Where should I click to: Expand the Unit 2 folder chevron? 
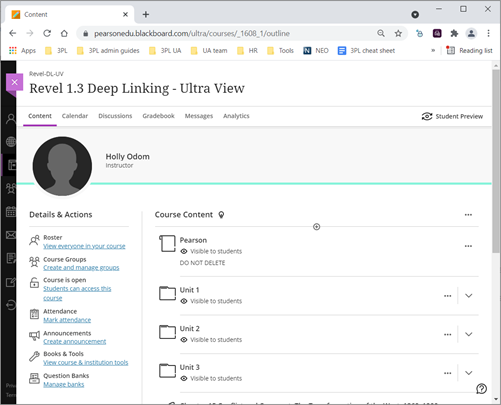tap(469, 334)
